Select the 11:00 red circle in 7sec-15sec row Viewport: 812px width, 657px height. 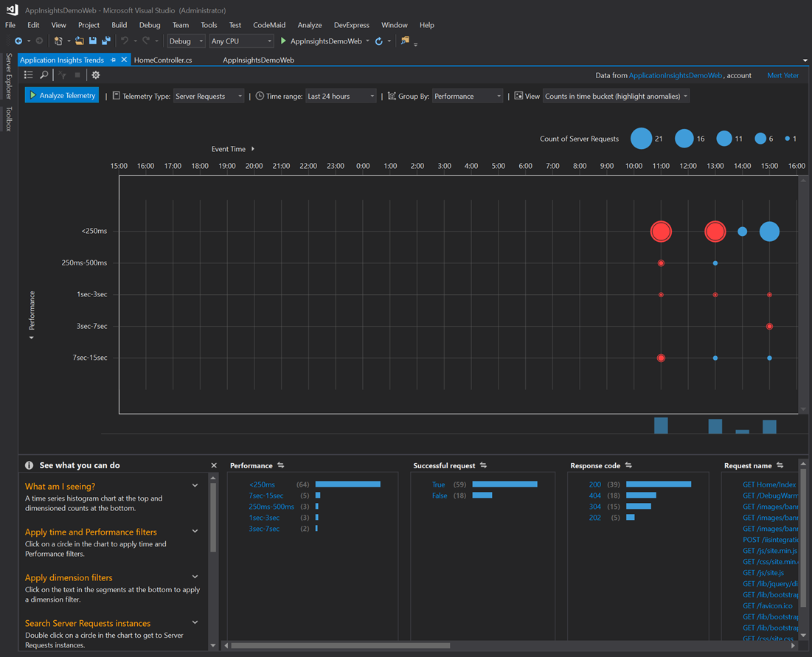tap(661, 358)
